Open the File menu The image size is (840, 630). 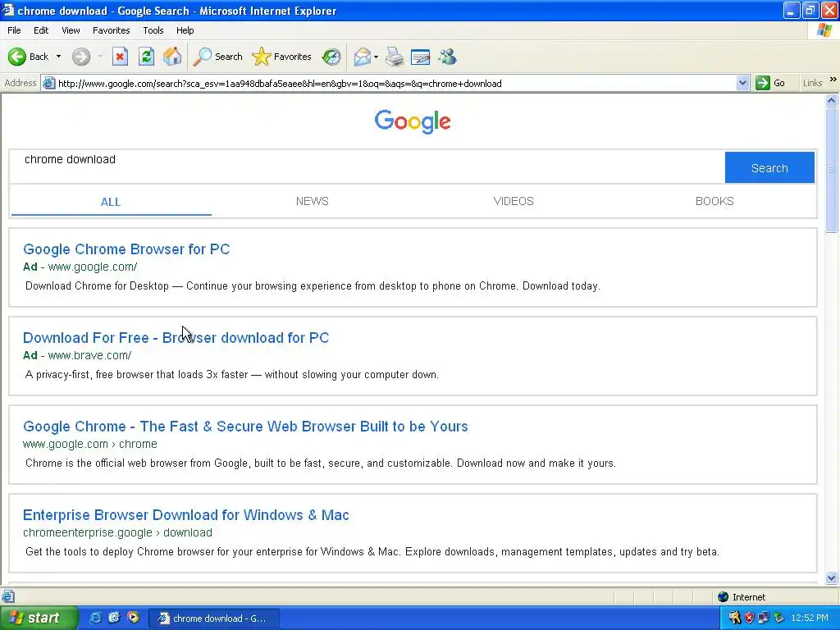pos(14,30)
